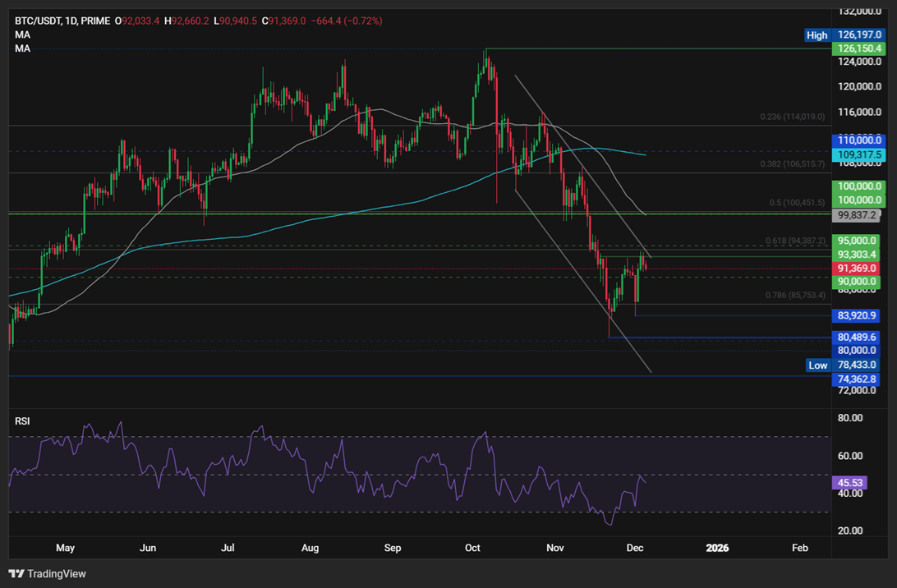Click the blue 83,920.9 price label
The width and height of the screenshot is (897, 588).
pyautogui.click(x=858, y=316)
